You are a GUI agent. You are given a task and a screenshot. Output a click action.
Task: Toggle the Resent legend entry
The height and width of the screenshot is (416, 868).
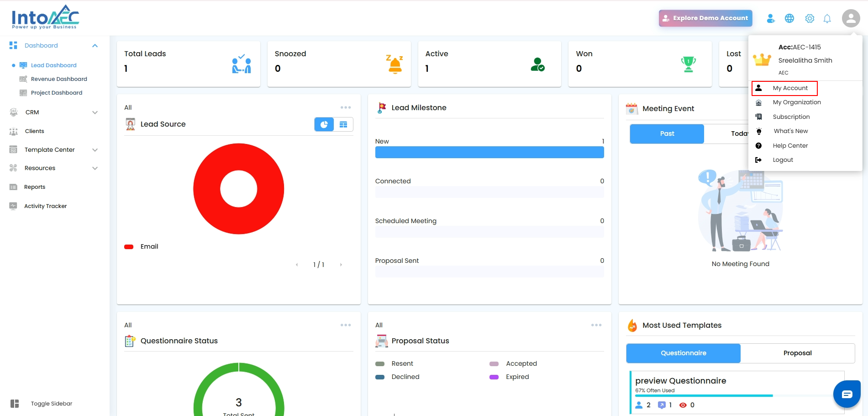[x=394, y=364]
